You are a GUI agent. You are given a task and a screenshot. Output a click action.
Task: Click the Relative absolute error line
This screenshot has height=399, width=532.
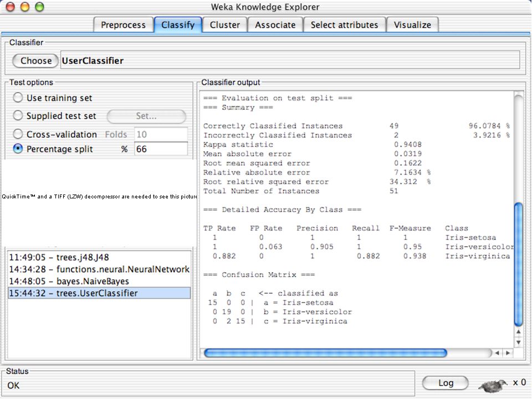317,172
